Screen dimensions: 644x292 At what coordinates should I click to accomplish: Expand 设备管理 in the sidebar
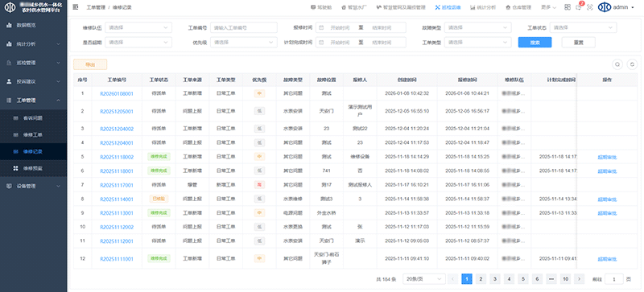pos(33,186)
